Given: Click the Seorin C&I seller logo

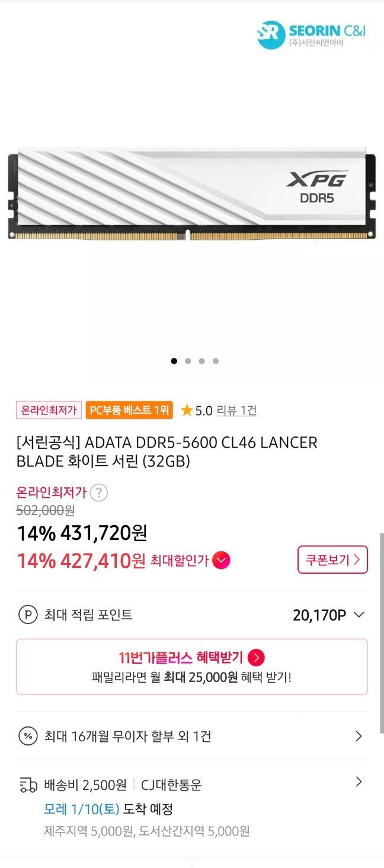Looking at the screenshot, I should (x=311, y=34).
